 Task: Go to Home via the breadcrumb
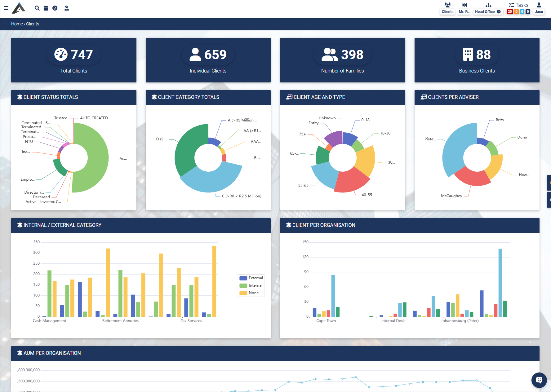(x=17, y=24)
